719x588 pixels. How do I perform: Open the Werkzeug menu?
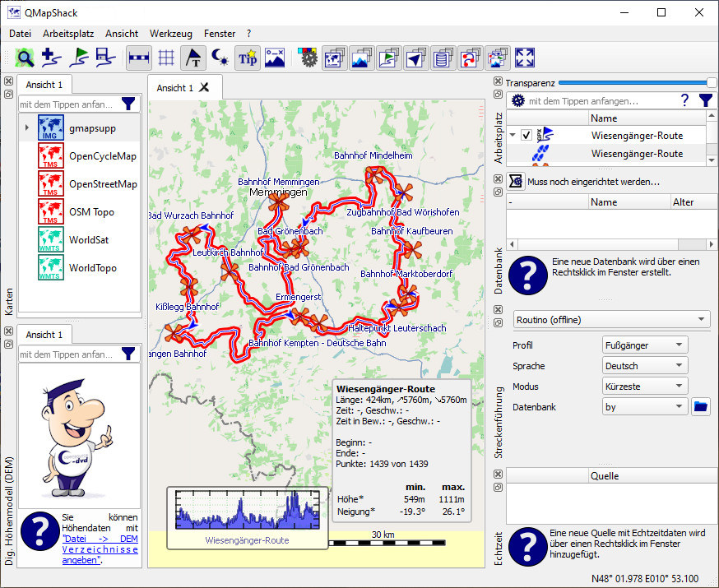click(171, 34)
